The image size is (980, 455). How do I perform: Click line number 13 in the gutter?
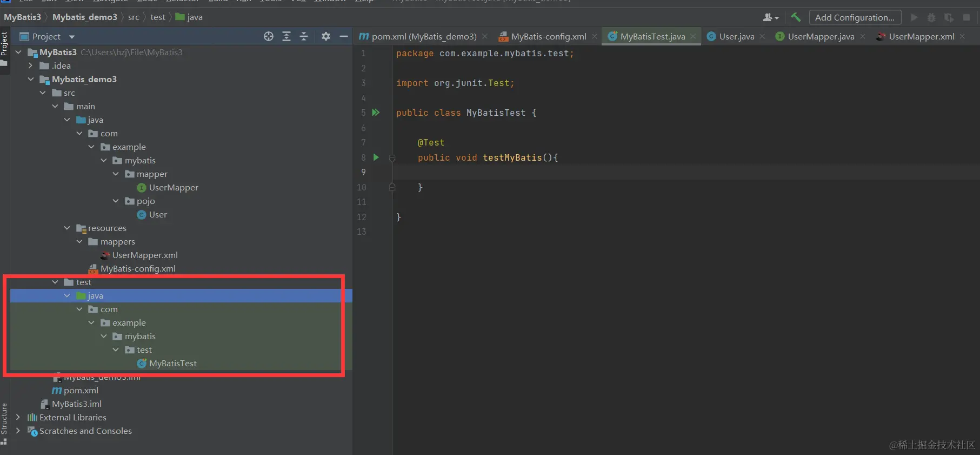(x=362, y=232)
